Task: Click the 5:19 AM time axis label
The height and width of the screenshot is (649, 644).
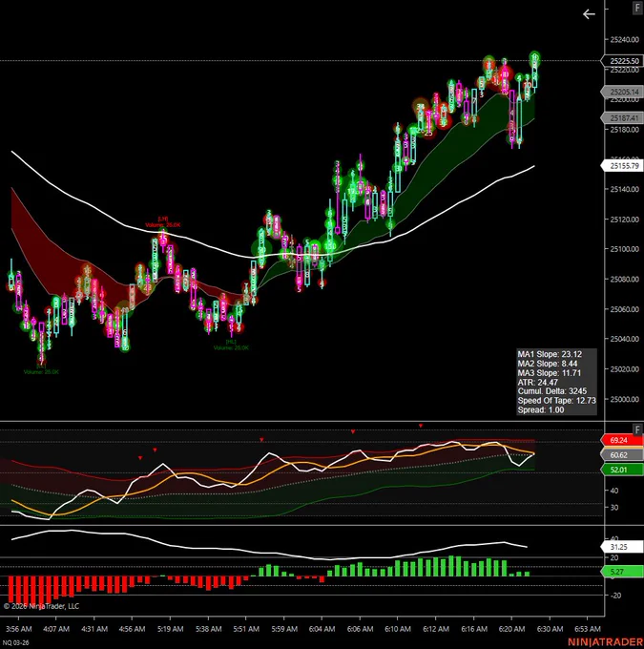Action: coord(170,629)
